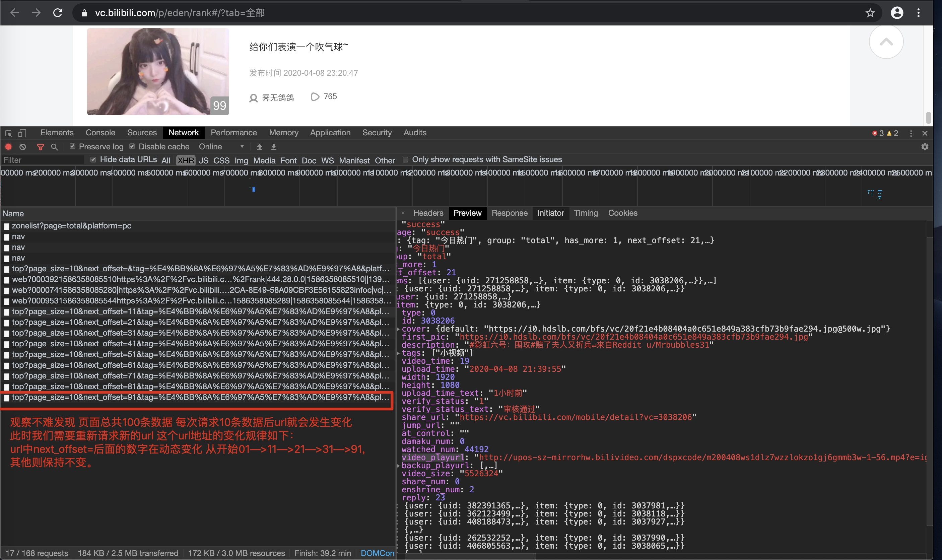Click the Name column header
Image resolution: width=942 pixels, height=560 pixels.
198,214
